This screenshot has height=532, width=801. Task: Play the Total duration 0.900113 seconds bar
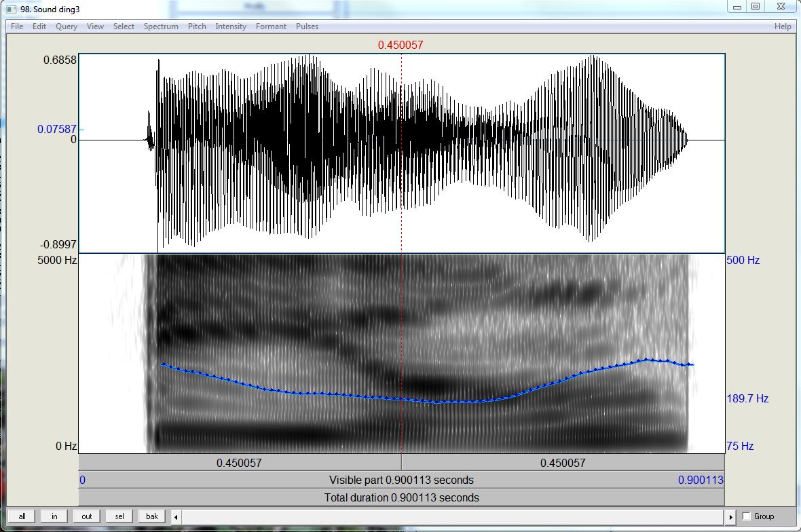(x=402, y=497)
